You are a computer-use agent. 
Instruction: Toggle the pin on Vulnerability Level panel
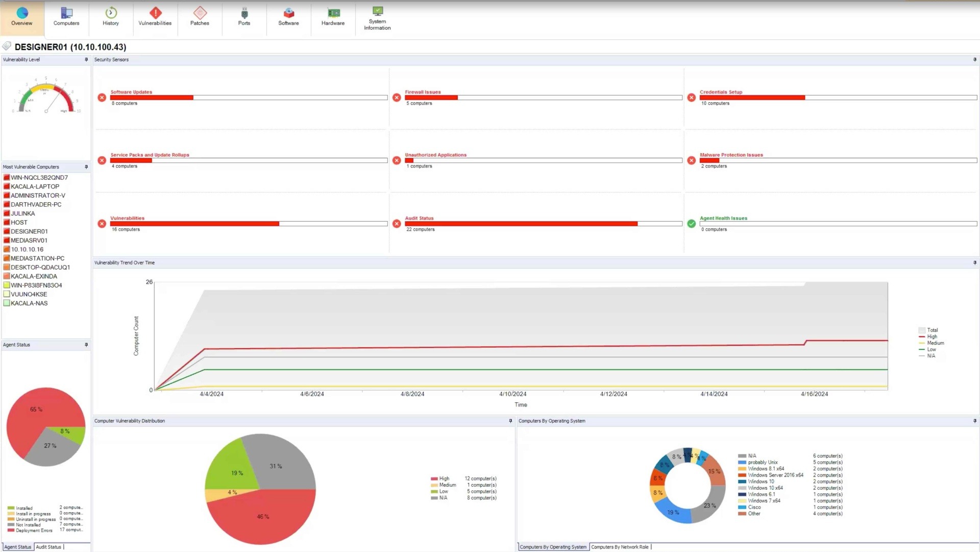(x=86, y=59)
